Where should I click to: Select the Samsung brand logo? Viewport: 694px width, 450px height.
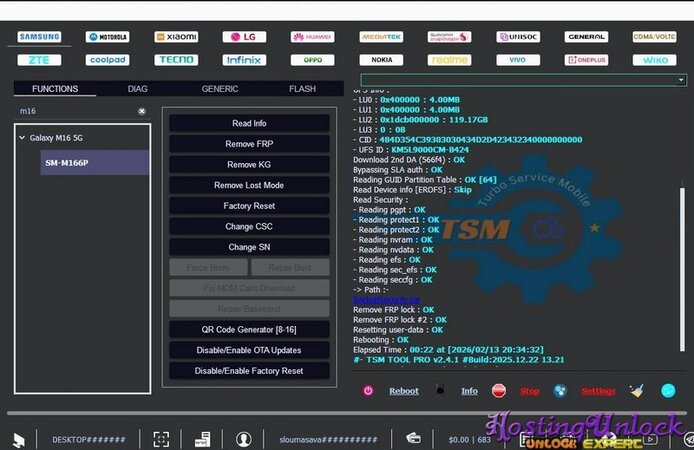(x=39, y=37)
